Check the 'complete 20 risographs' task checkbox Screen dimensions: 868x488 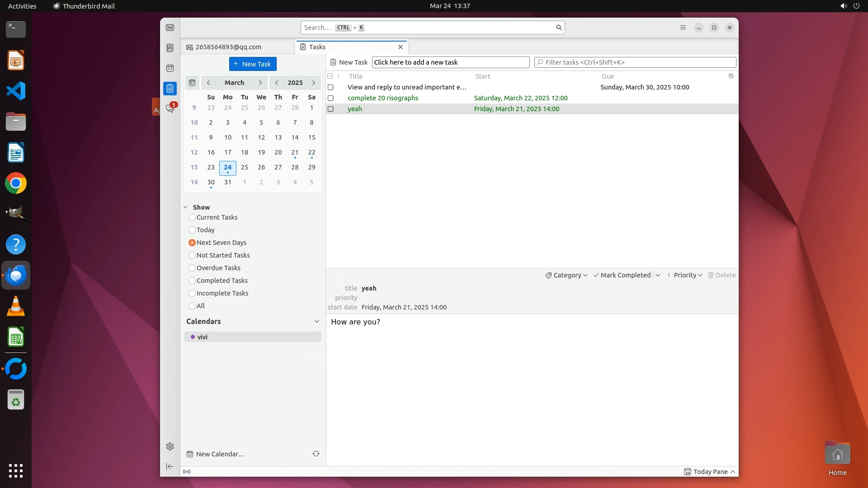pos(330,98)
